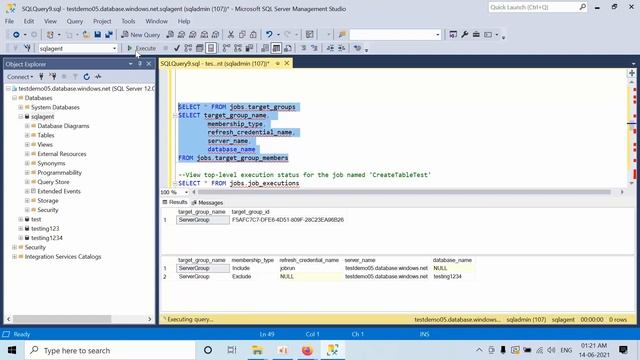Viewport: 640px width, 360px height.
Task: Click the Windows Start button
Action: pyautogui.click(x=12, y=350)
